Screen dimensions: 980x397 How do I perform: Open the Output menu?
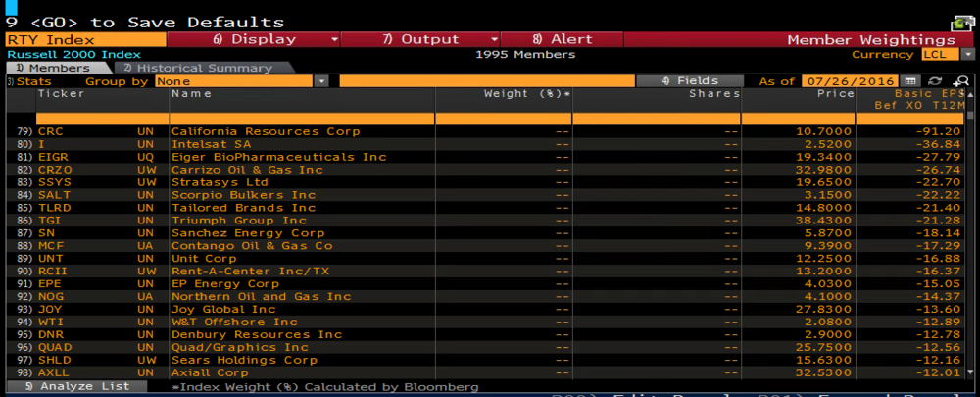pyautogui.click(x=420, y=39)
